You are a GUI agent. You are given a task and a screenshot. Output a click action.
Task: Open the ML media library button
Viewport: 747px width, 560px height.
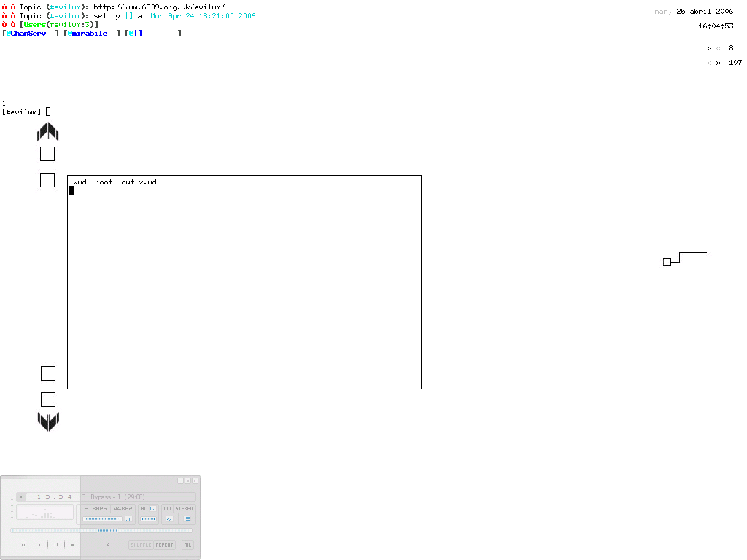(x=187, y=545)
